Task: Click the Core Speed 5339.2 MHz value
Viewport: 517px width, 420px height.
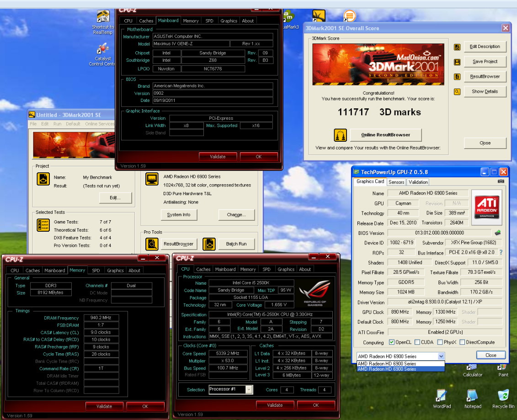Action: [x=228, y=353]
